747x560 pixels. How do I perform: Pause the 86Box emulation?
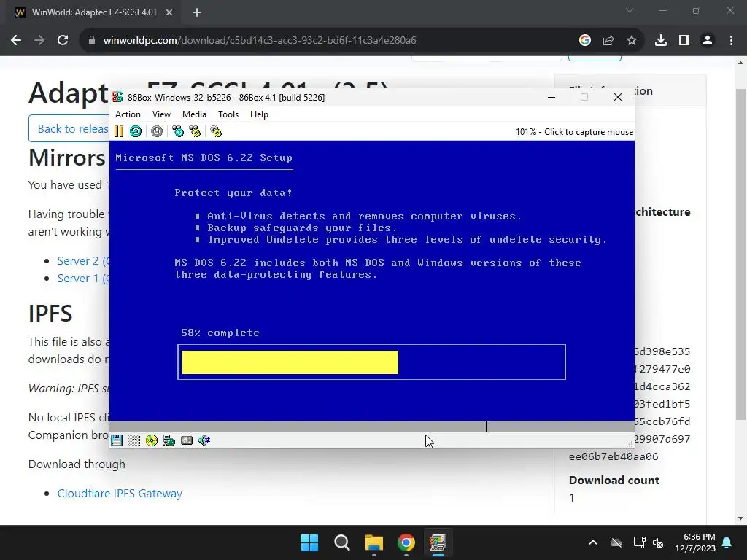[x=119, y=131]
